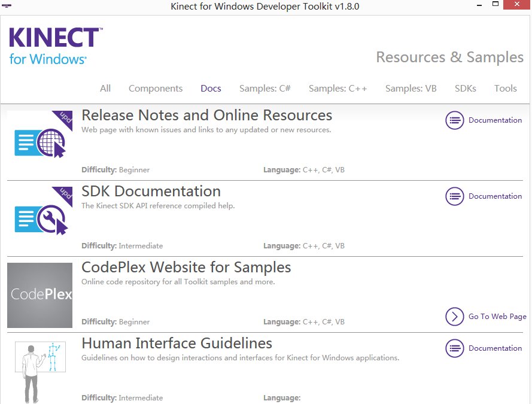Click the 'Web page with known issues' description
The height and width of the screenshot is (404, 532).
pyautogui.click(x=206, y=130)
